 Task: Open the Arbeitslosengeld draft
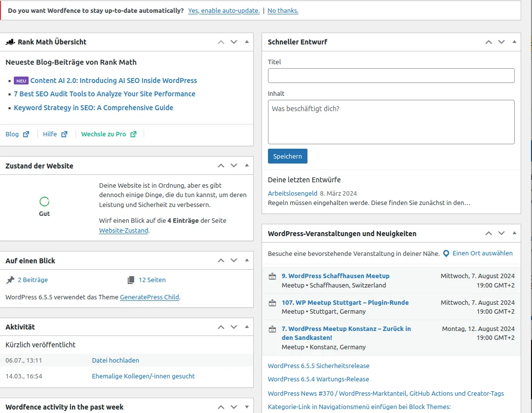point(293,193)
